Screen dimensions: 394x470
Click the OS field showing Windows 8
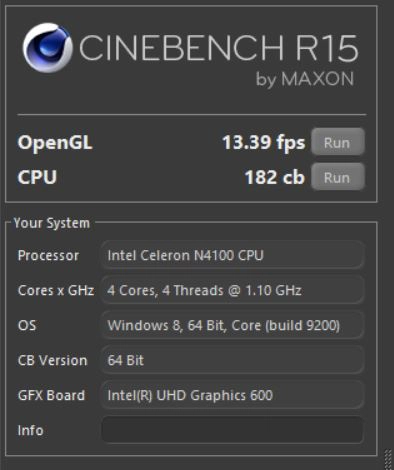click(232, 325)
